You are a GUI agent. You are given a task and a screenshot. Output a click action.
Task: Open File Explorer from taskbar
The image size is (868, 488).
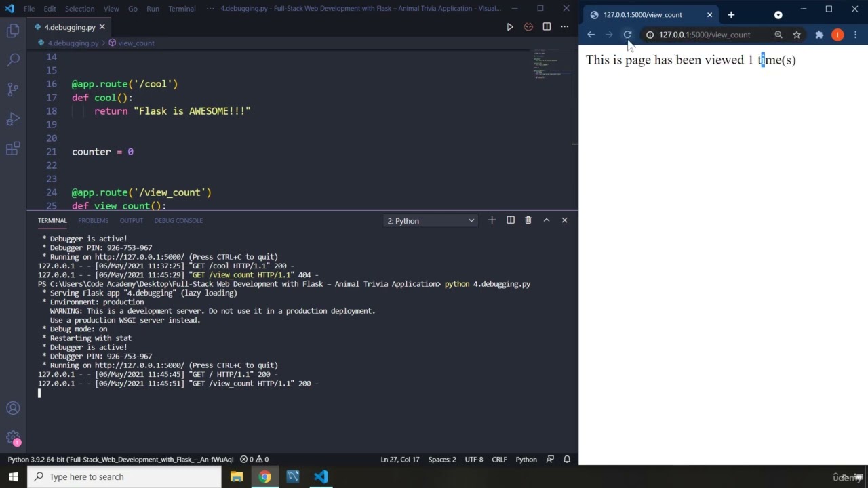237,476
